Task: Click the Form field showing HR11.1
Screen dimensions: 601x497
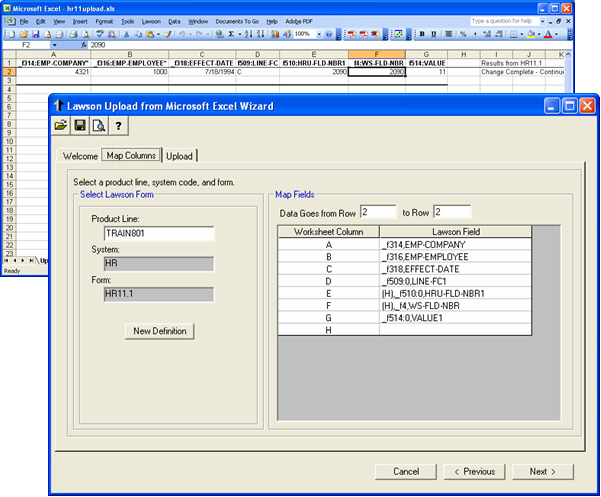Action: pos(159,294)
